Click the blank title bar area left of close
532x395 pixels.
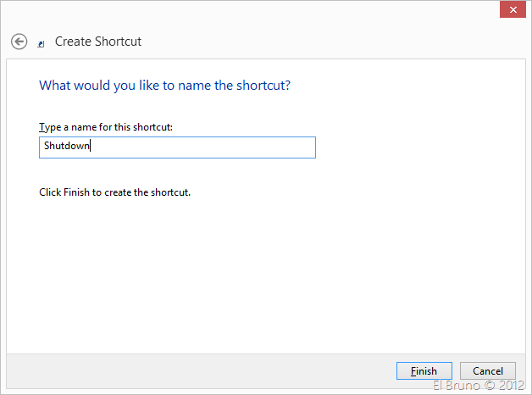click(x=254, y=11)
